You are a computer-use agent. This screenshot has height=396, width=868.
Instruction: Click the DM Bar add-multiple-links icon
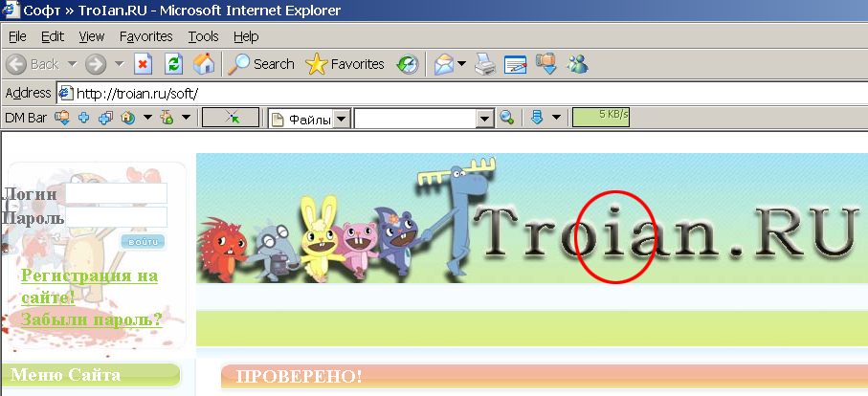pos(105,118)
